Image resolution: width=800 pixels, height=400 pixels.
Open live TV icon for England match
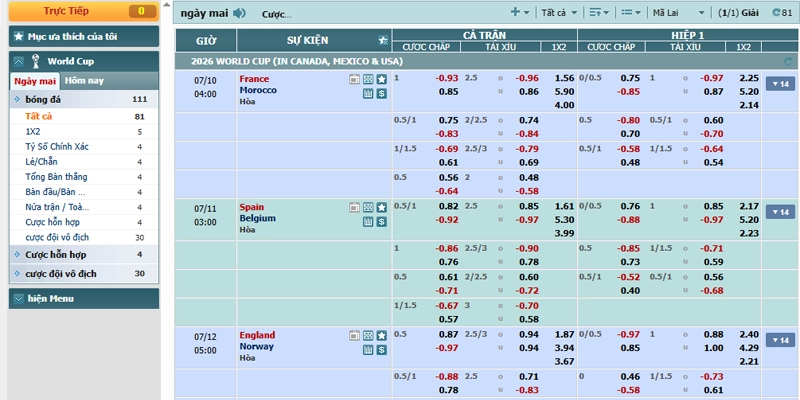coord(355,335)
